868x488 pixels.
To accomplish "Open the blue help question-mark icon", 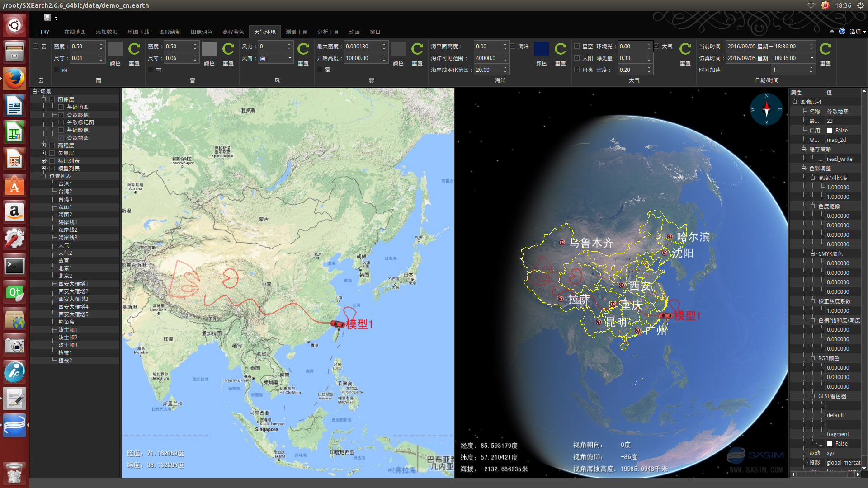I will (842, 31).
